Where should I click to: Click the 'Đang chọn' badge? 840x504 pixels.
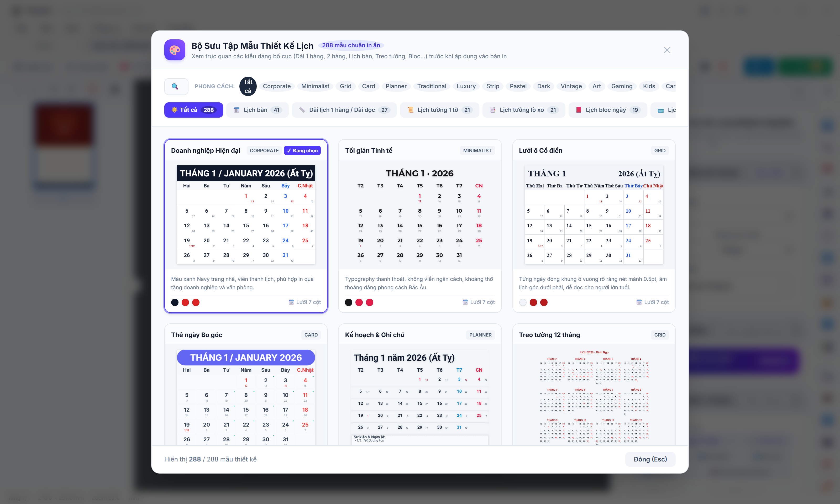coord(302,150)
